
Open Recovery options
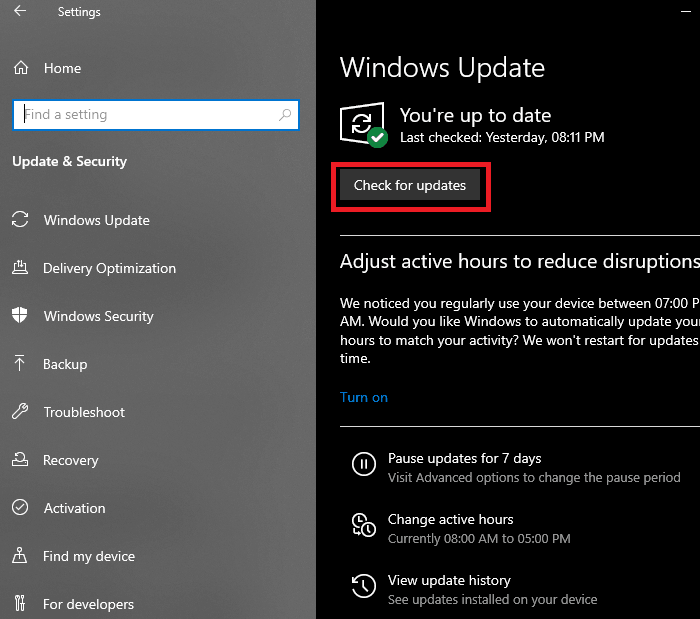coord(71,460)
